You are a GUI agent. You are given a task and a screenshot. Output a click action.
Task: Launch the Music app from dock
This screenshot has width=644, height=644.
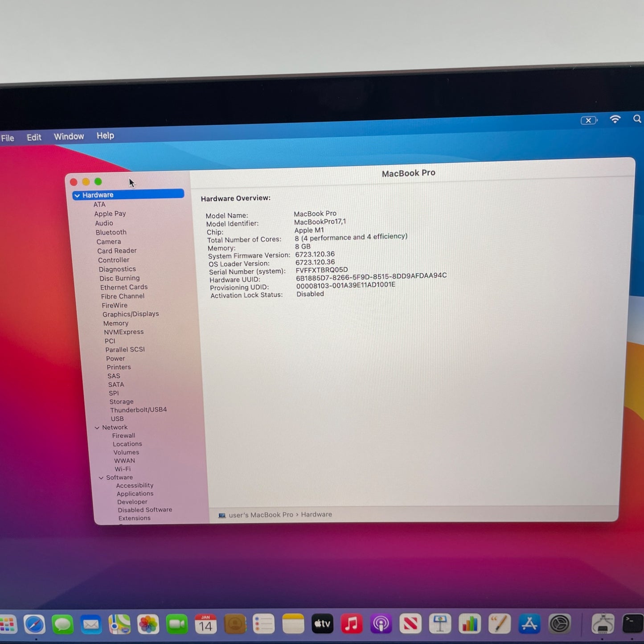[x=352, y=624]
